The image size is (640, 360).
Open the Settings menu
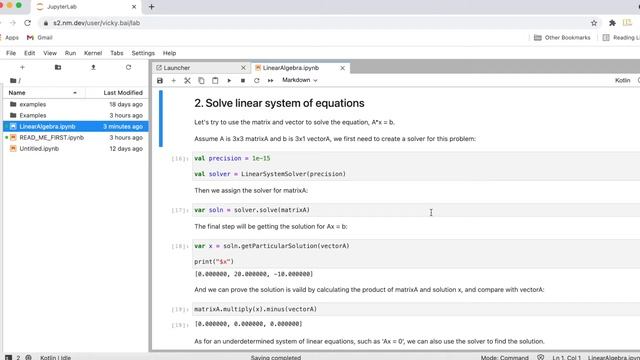pos(143,53)
